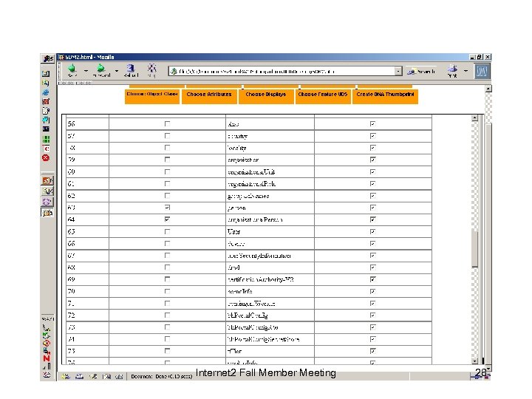Switch to the Choose Displays tab
Image resolution: width=532 pixels, height=399 pixels.
point(266,96)
